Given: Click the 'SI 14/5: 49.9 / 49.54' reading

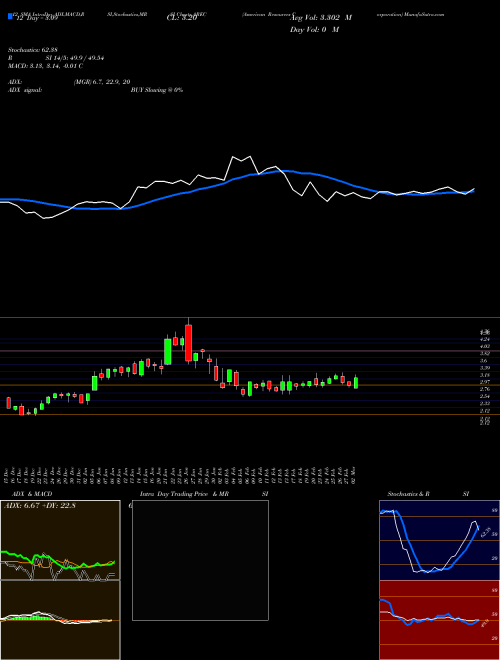Looking at the screenshot, I should (75, 59).
